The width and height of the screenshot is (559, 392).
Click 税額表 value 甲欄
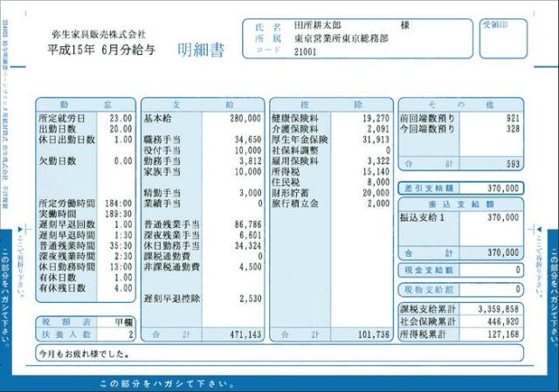[x=124, y=322]
